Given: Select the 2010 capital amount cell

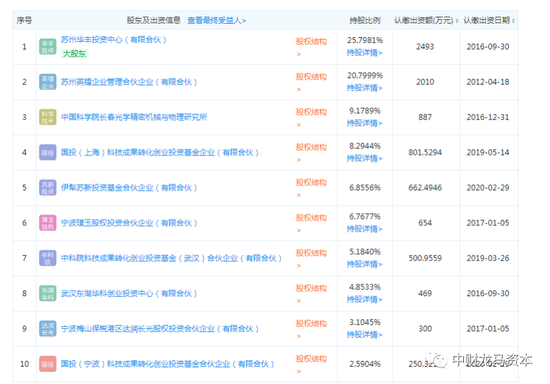Looking at the screenshot, I should pos(425,82).
